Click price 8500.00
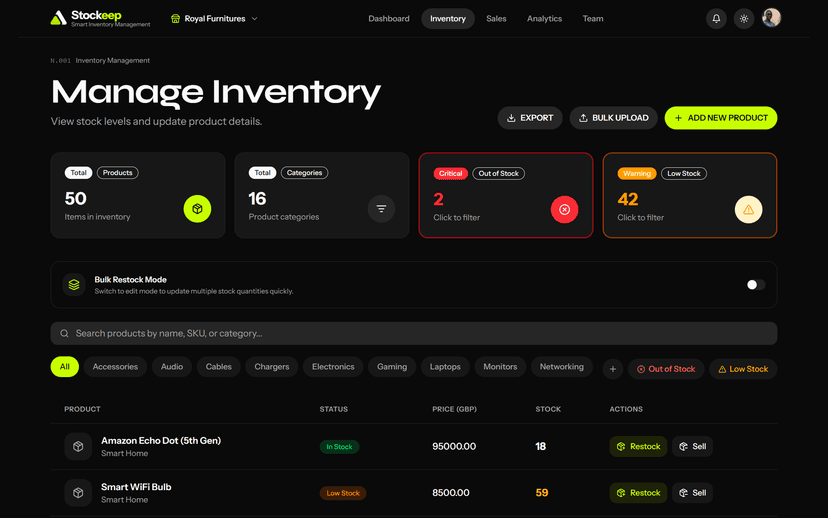Viewport: 828px width, 518px height. pos(450,493)
